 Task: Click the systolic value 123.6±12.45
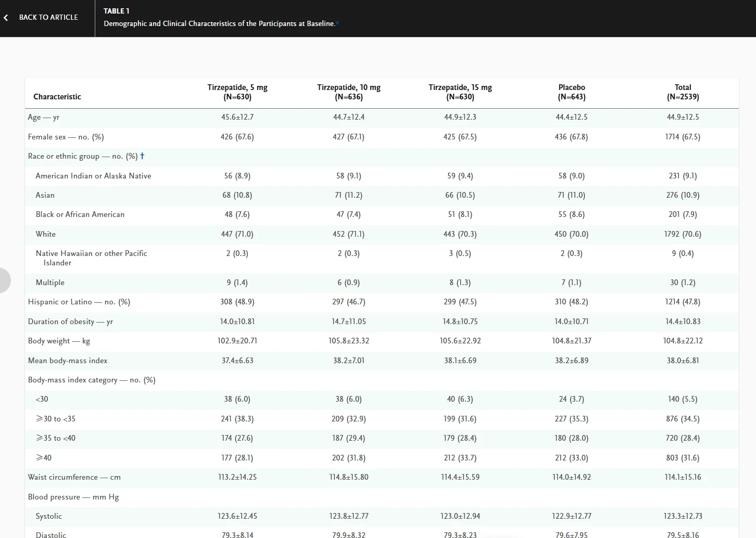point(237,516)
